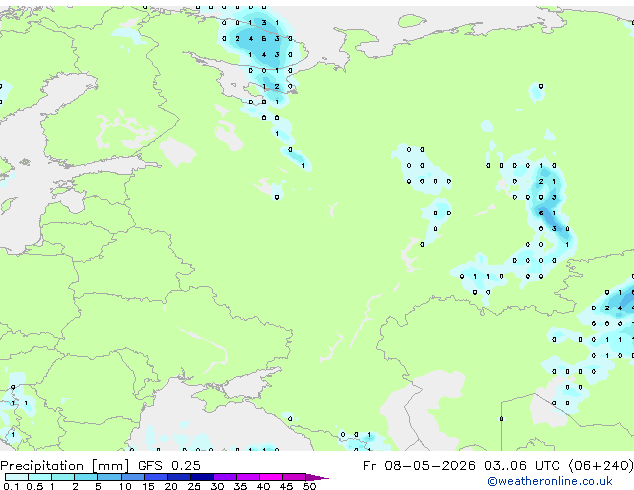Click the above-50 mm legend arrow tip
Image resolution: width=634 pixels, height=490 pixels.
[317, 477]
